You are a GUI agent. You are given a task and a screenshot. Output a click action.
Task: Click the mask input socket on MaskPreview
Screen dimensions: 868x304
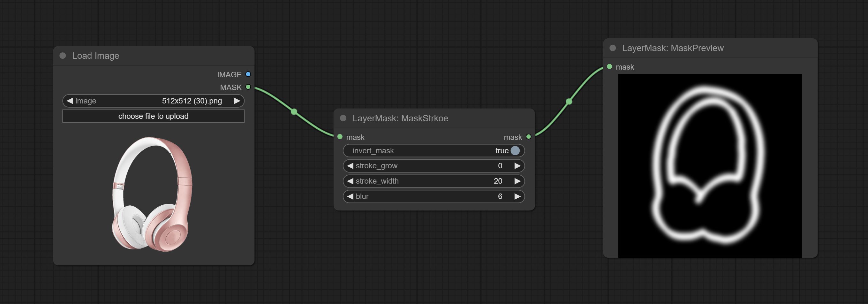click(609, 67)
